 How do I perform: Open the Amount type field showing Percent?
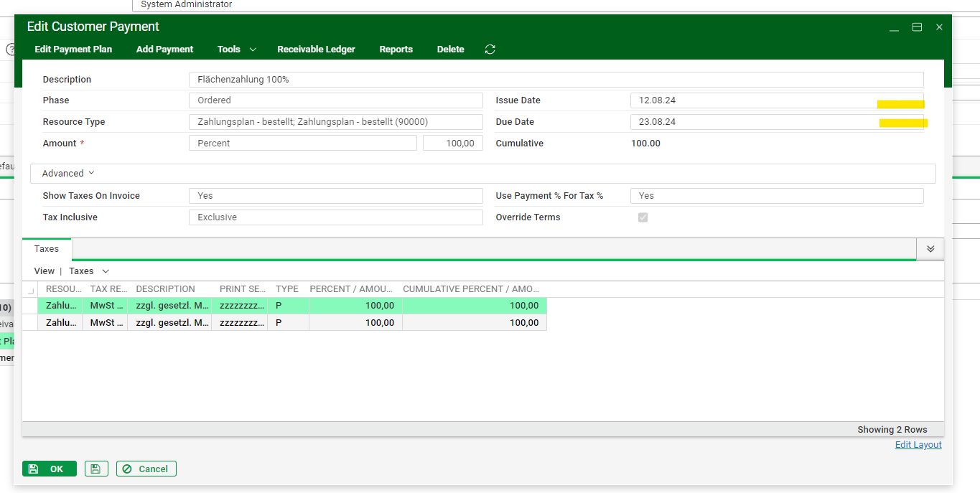303,144
